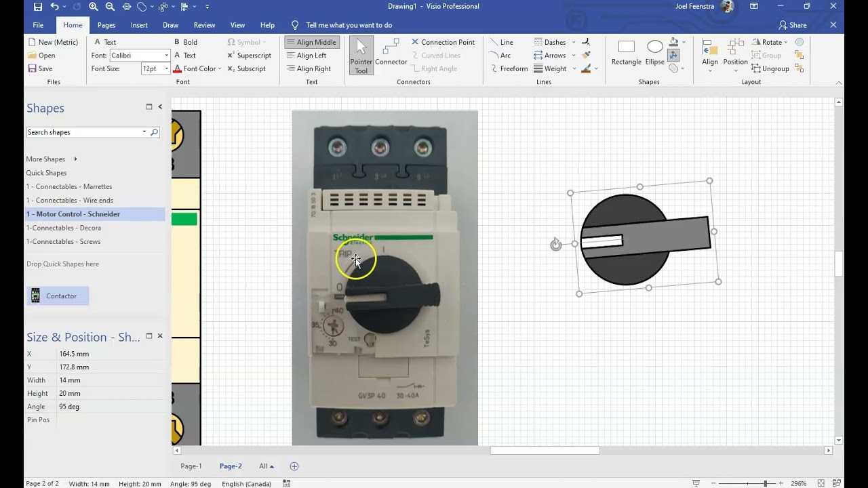Click the search magnifier in Shapes panel
This screenshot has height=488, width=868.
point(154,132)
